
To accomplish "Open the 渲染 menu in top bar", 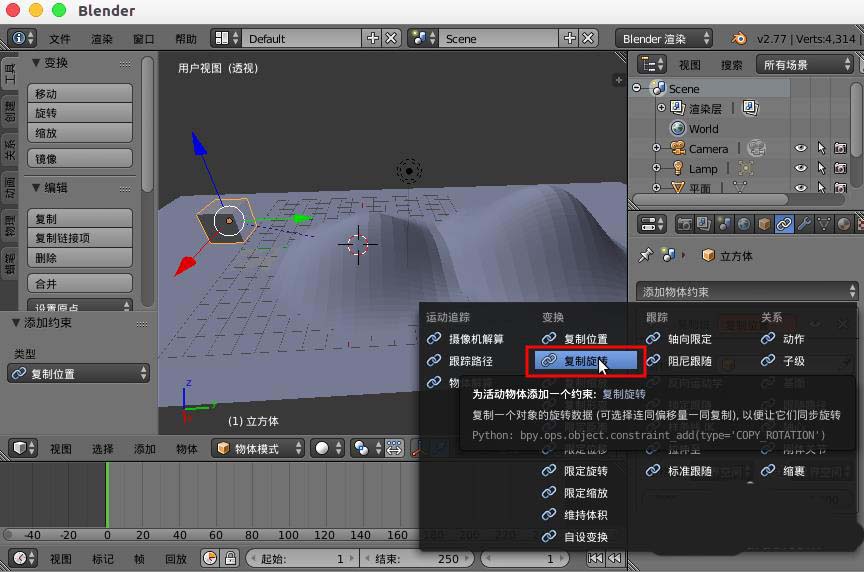I will pyautogui.click(x=101, y=39).
